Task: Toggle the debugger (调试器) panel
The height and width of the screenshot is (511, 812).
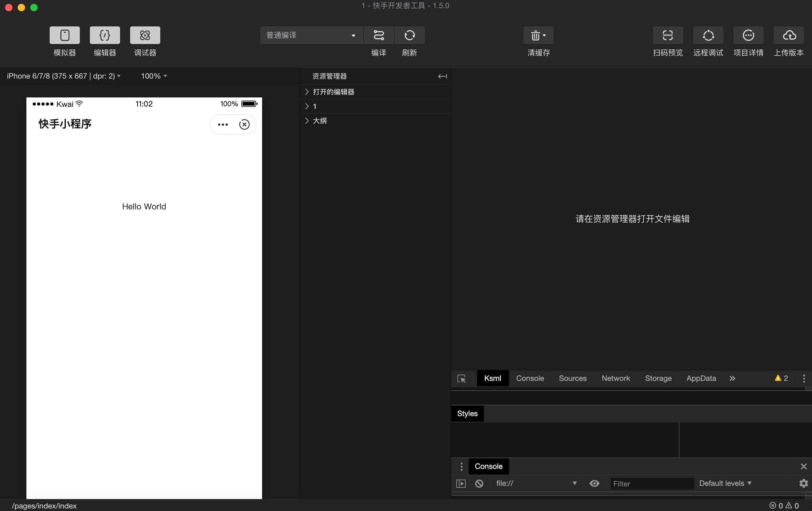Action: tap(145, 35)
